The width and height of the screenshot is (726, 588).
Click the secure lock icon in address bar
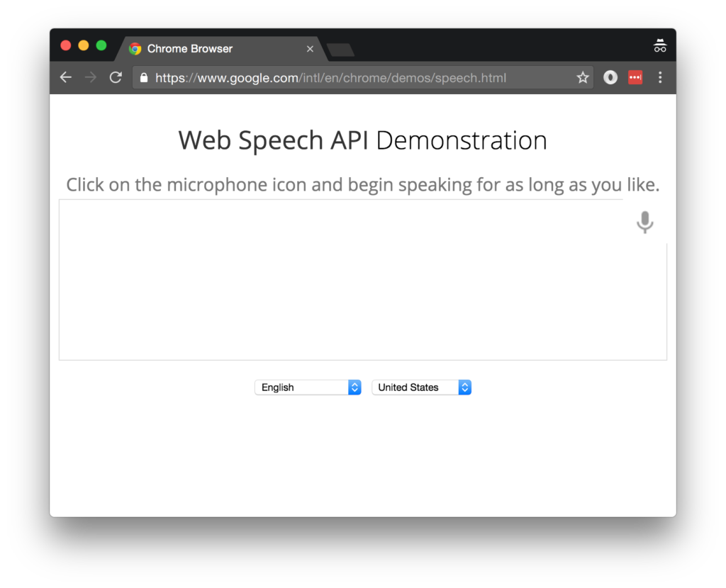coord(144,77)
